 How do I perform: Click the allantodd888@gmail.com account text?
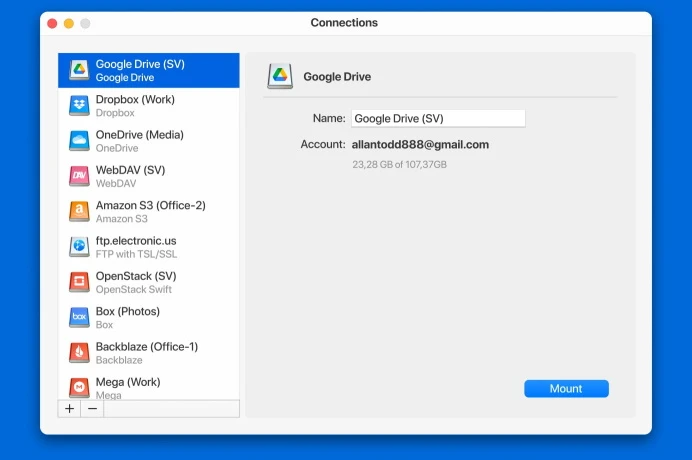pyautogui.click(x=420, y=144)
